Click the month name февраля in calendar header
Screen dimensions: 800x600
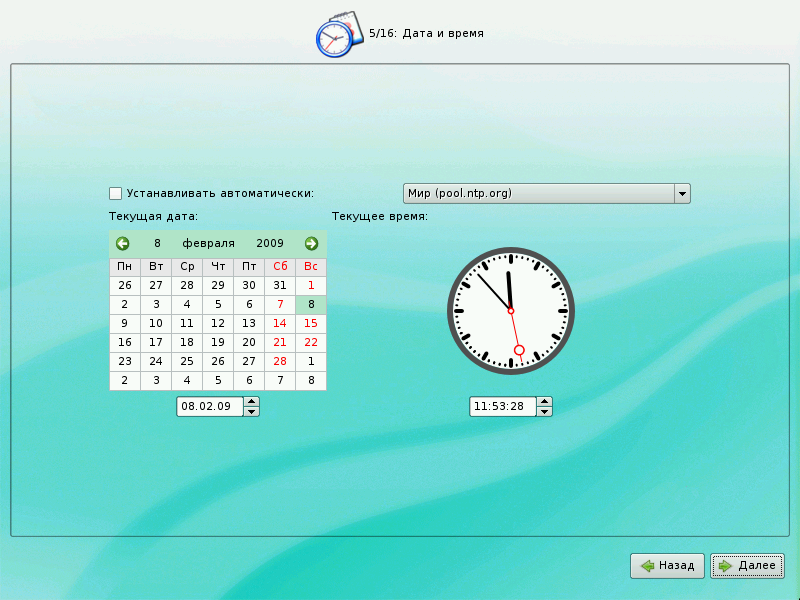[x=208, y=243]
